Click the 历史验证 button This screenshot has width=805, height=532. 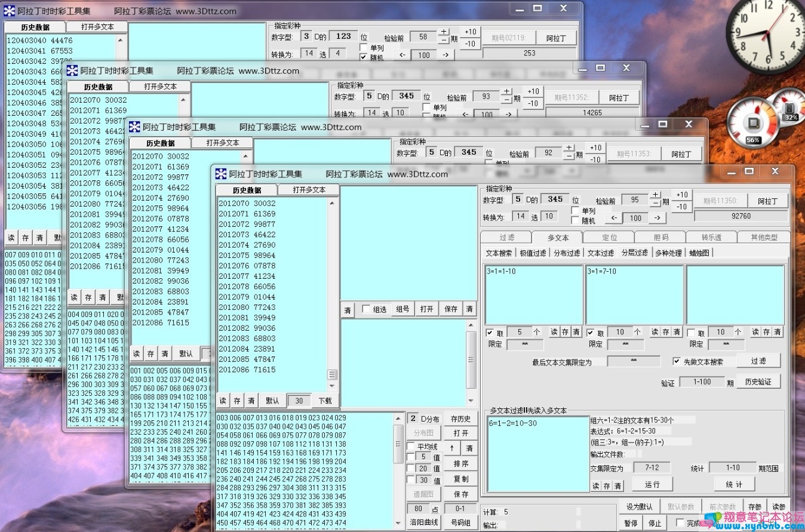(758, 382)
